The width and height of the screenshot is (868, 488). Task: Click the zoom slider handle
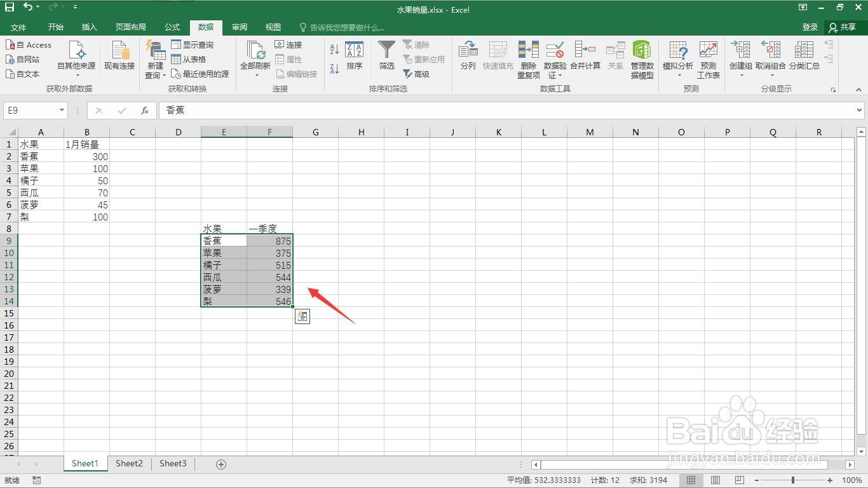tap(793, 480)
